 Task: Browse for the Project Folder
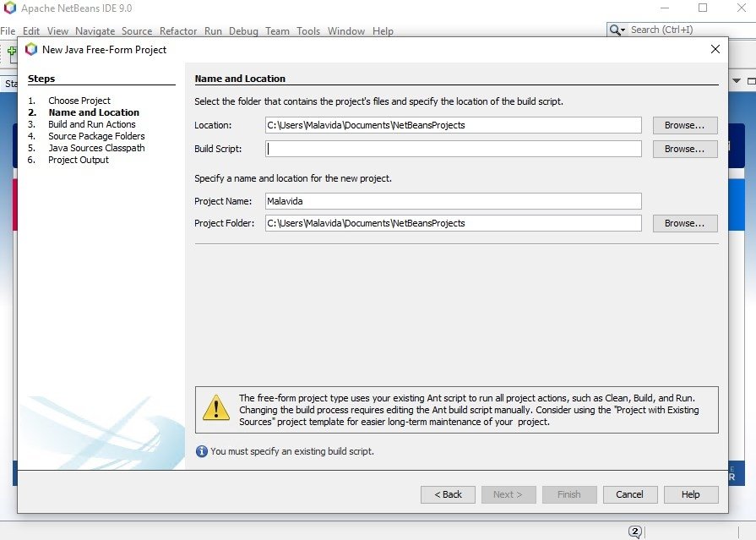(x=685, y=223)
